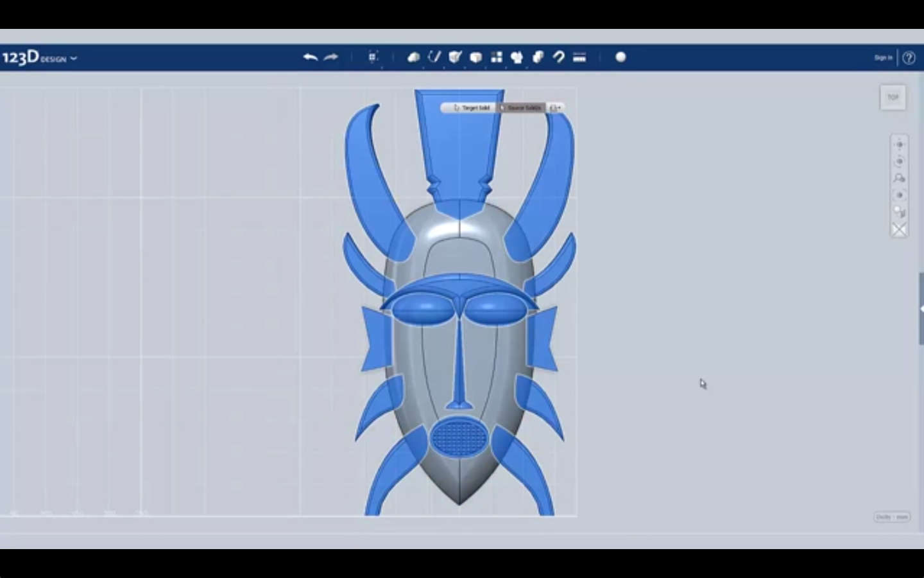This screenshot has height=578, width=924.
Task: Select the Pan navigation tool
Action: [x=899, y=144]
